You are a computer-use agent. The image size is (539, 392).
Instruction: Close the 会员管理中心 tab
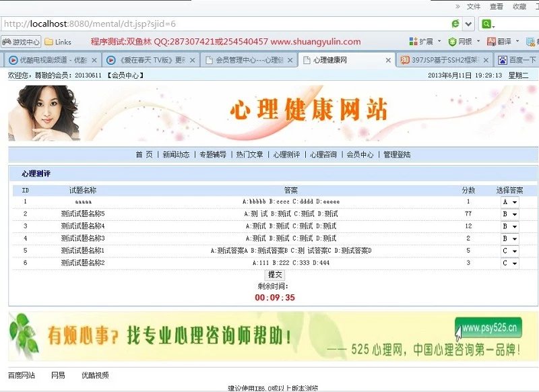[290, 60]
